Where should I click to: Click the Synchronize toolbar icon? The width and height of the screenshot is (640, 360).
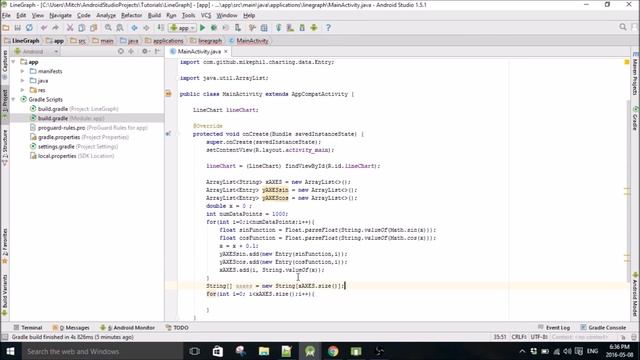pos(29,28)
